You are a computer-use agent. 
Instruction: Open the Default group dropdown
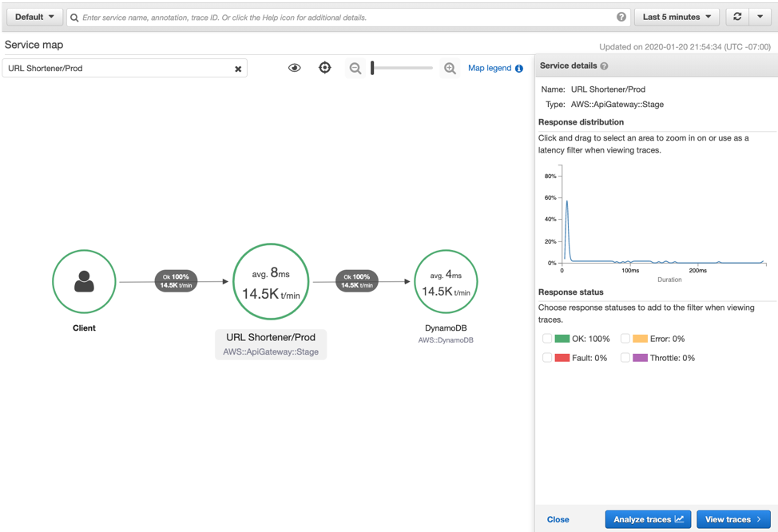tap(34, 17)
